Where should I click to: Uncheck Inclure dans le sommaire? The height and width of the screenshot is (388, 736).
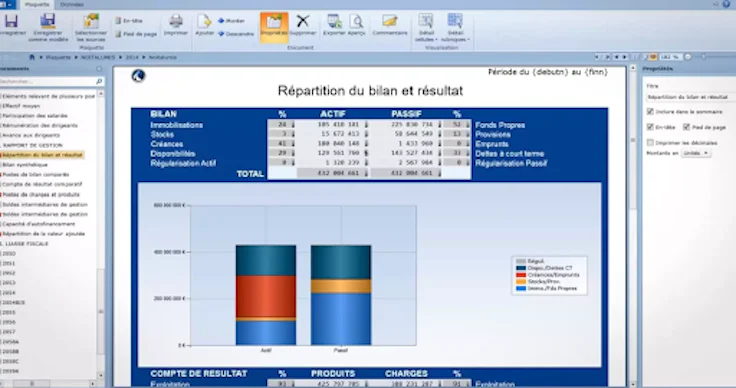pos(650,112)
